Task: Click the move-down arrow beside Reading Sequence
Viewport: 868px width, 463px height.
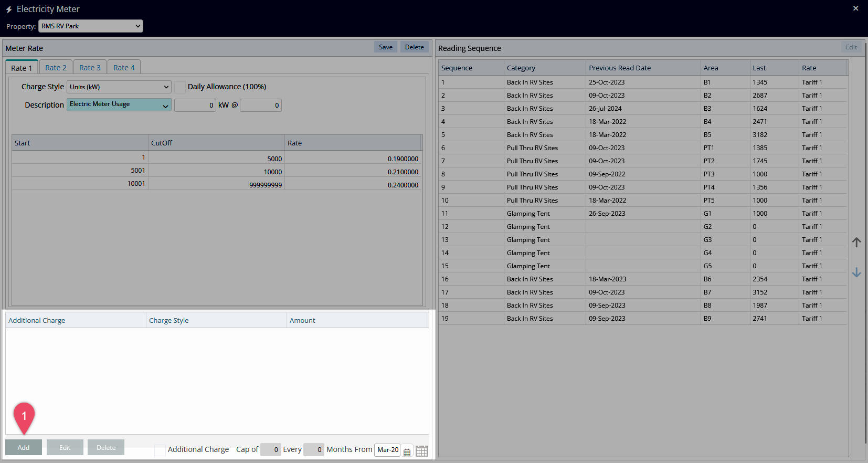Action: pyautogui.click(x=856, y=272)
